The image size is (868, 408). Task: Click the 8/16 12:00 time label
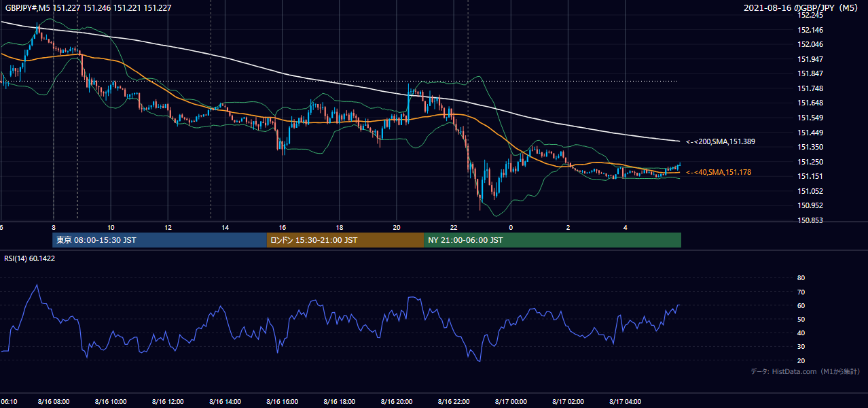point(168,402)
